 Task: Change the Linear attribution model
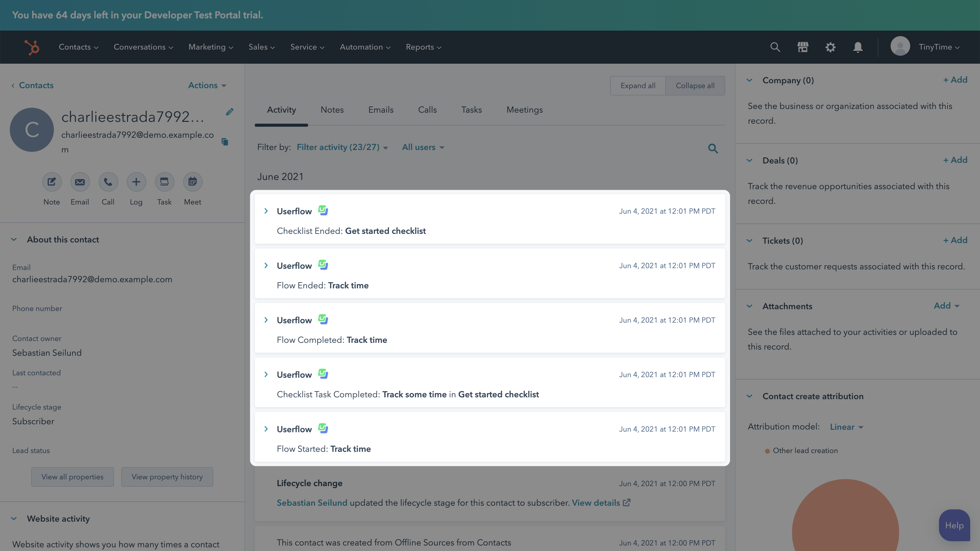click(x=846, y=427)
